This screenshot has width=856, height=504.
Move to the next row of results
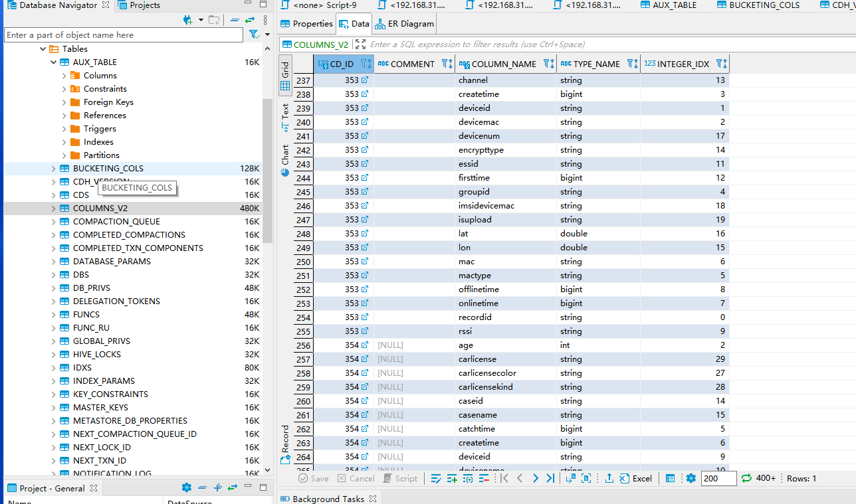[x=536, y=478]
